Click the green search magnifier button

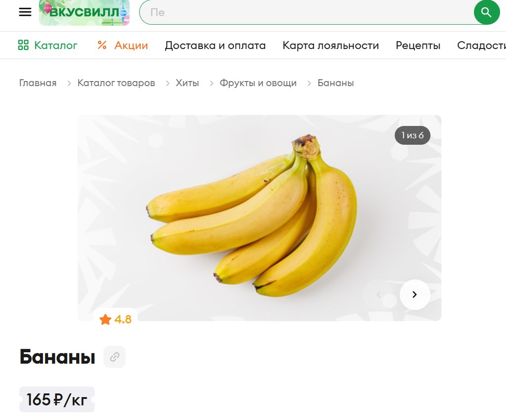(x=487, y=12)
